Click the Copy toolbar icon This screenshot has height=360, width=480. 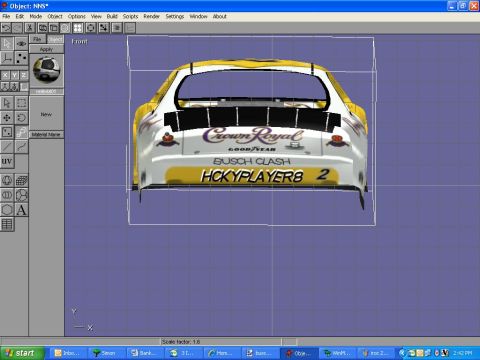pos(42,28)
